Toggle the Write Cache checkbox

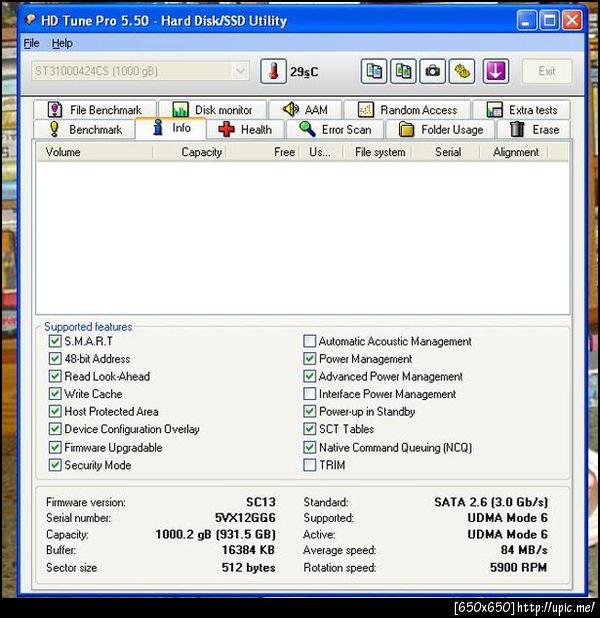(55, 393)
